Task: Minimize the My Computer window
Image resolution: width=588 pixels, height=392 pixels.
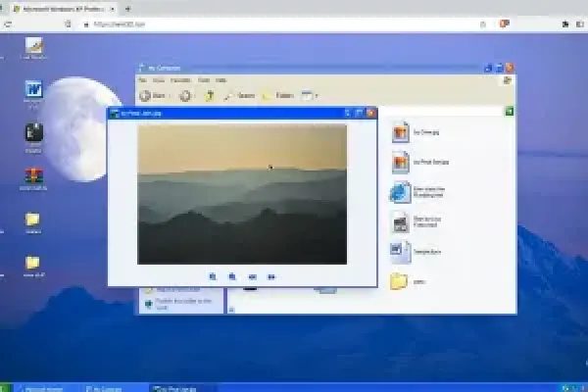Action: [x=488, y=68]
